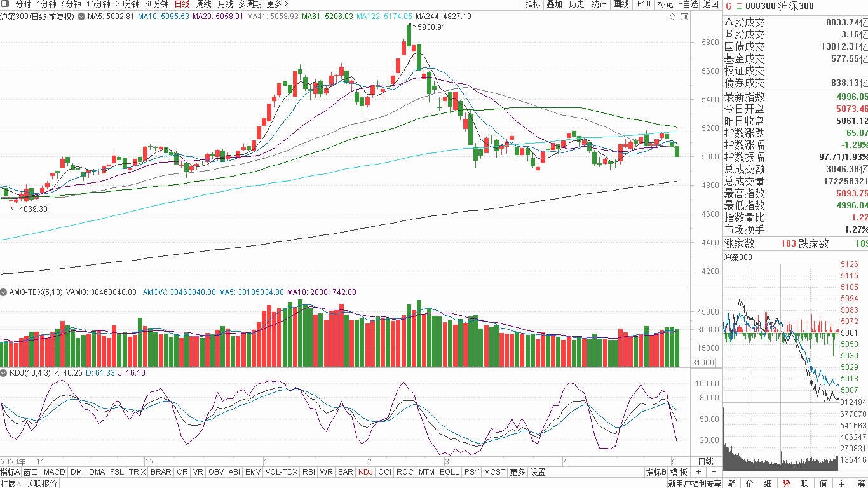Click the 叠加 overlay button

pos(554,4)
